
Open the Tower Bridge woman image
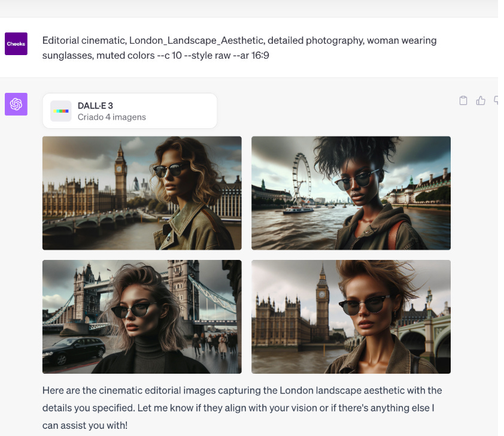click(142, 317)
